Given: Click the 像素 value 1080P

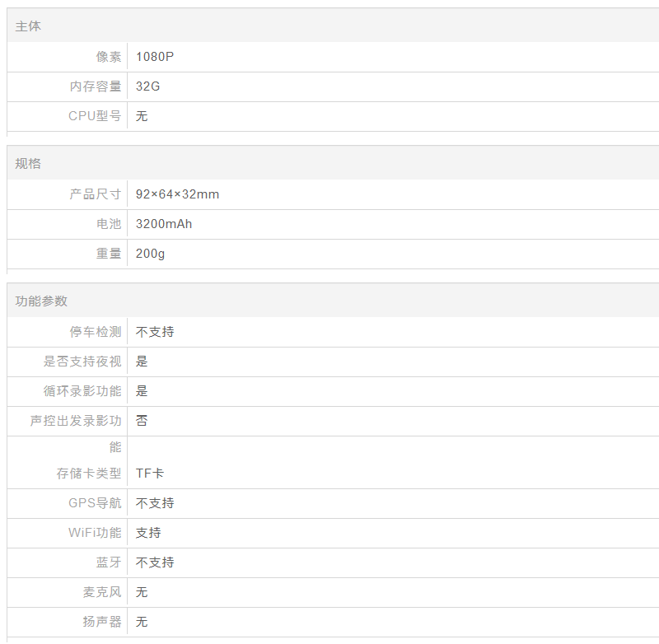Looking at the screenshot, I should pyautogui.click(x=155, y=57).
